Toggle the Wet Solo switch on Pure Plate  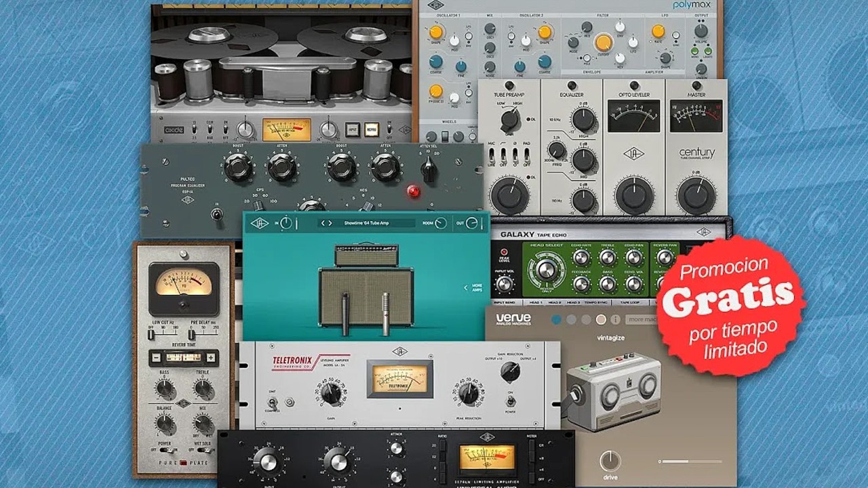point(204,449)
